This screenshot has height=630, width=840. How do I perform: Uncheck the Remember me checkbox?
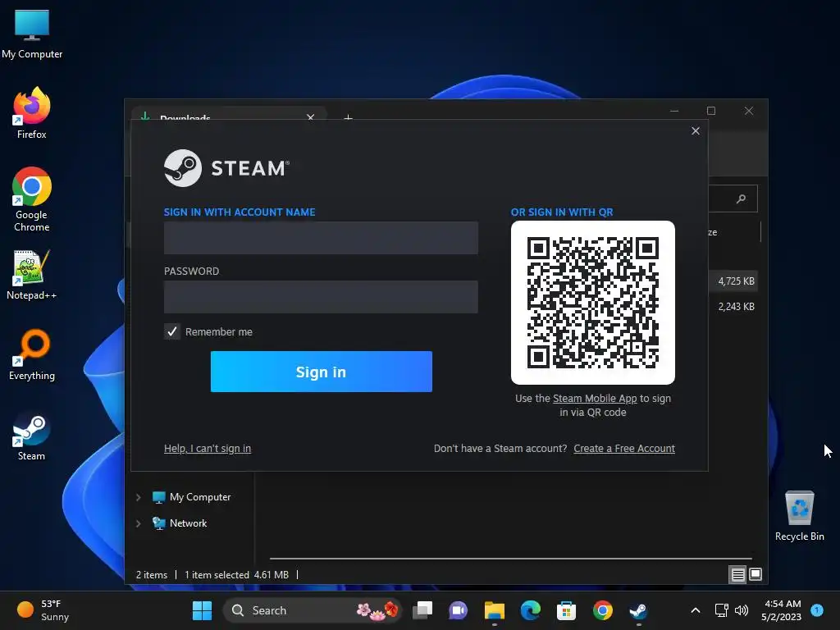tap(172, 331)
